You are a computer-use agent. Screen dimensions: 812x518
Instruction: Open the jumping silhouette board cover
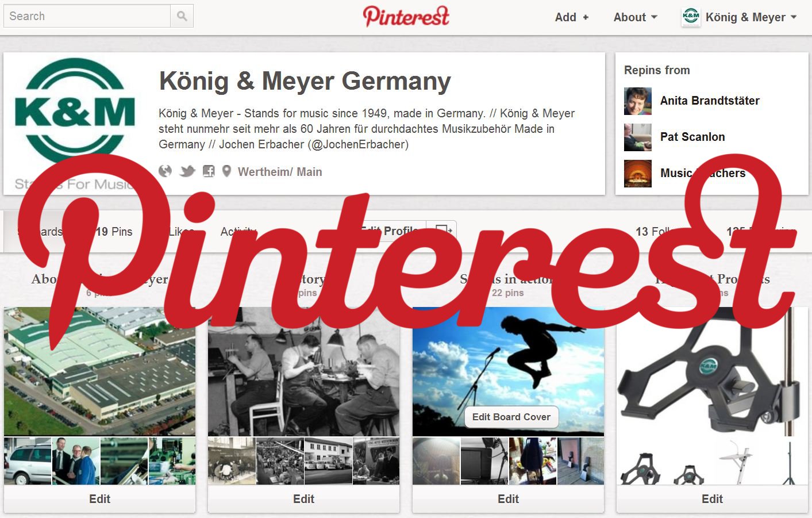pos(508,371)
